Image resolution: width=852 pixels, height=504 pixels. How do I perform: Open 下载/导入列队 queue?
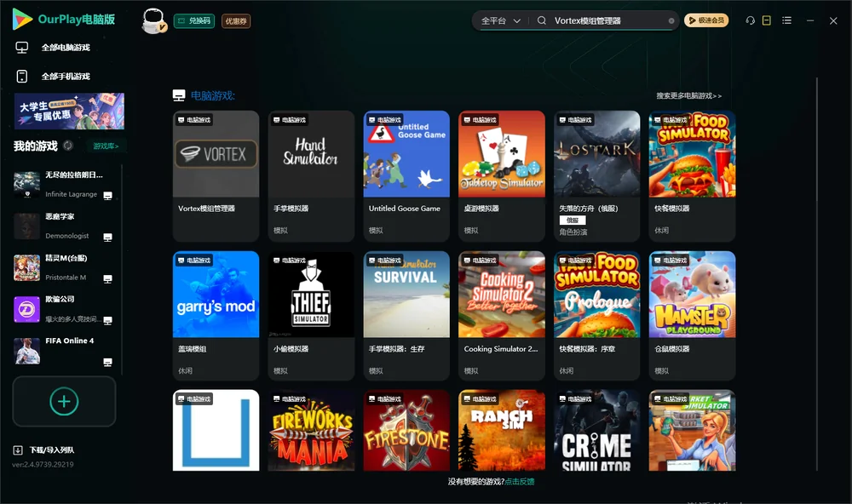[52, 450]
